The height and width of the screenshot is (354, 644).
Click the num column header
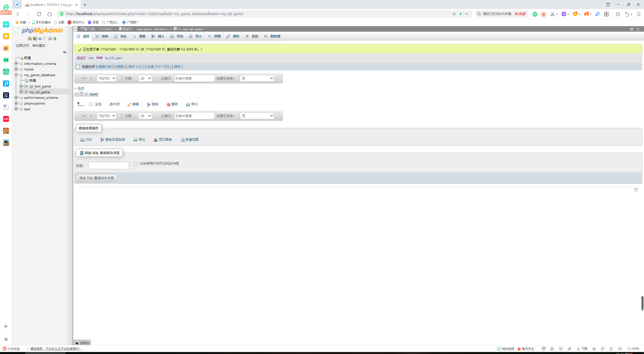(x=94, y=94)
